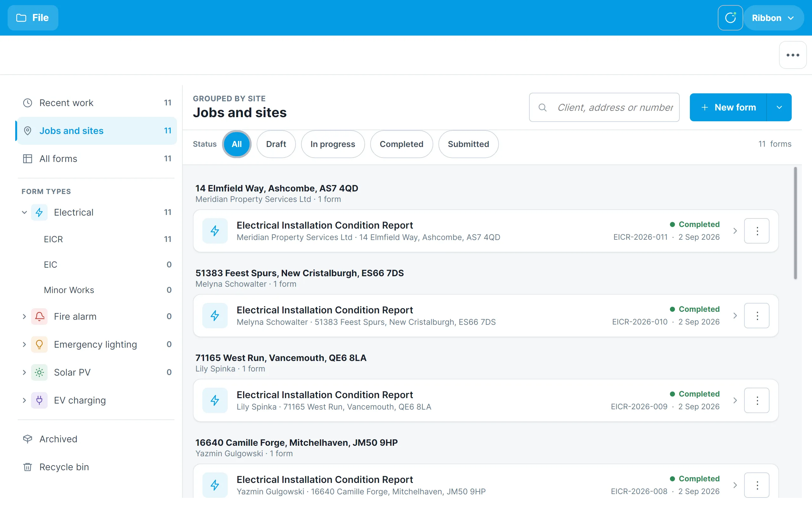The width and height of the screenshot is (812, 508).
Task: Open the File menu button
Action: [x=33, y=18]
